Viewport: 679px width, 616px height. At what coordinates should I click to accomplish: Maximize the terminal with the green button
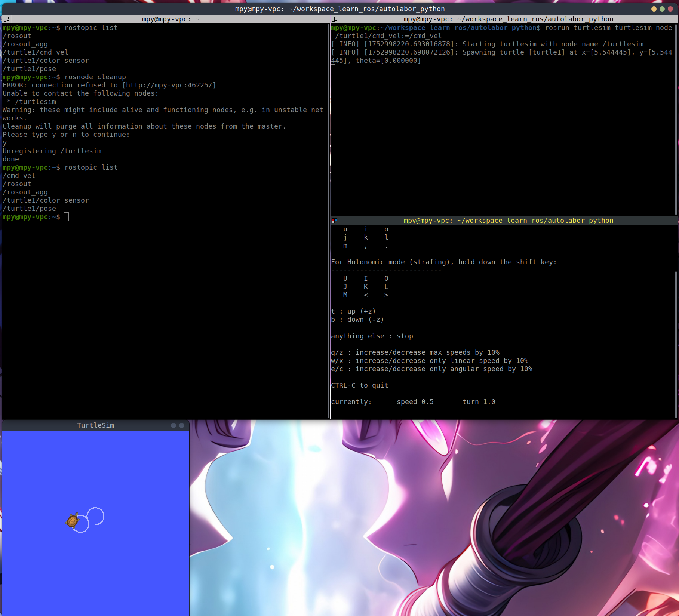pos(662,9)
